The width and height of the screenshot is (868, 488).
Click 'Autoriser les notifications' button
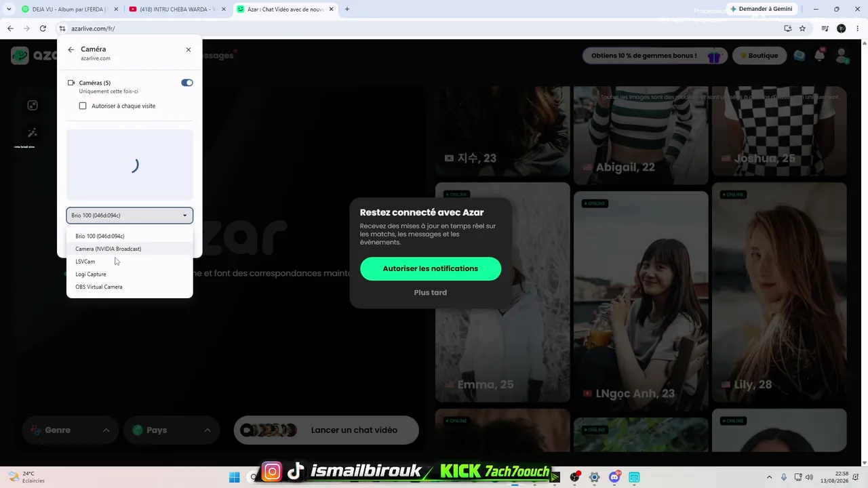(x=431, y=268)
